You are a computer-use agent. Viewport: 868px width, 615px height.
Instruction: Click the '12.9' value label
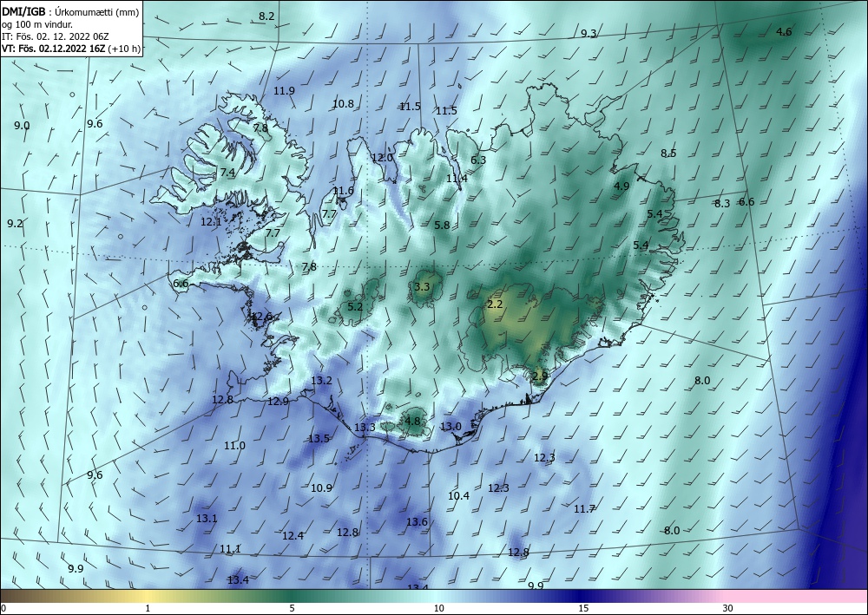coord(278,402)
